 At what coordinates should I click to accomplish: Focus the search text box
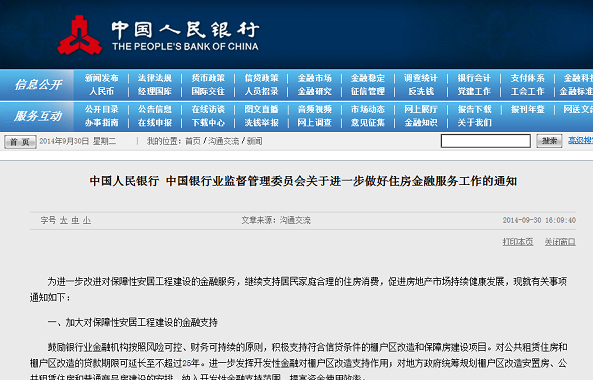(x=486, y=141)
